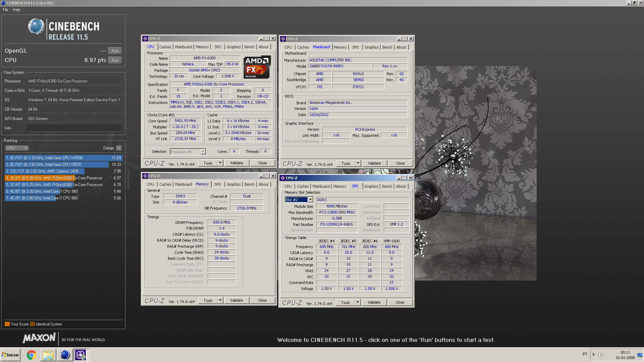Select ranking row Intel Xeon W5590
644x362 pixels.
(63, 158)
